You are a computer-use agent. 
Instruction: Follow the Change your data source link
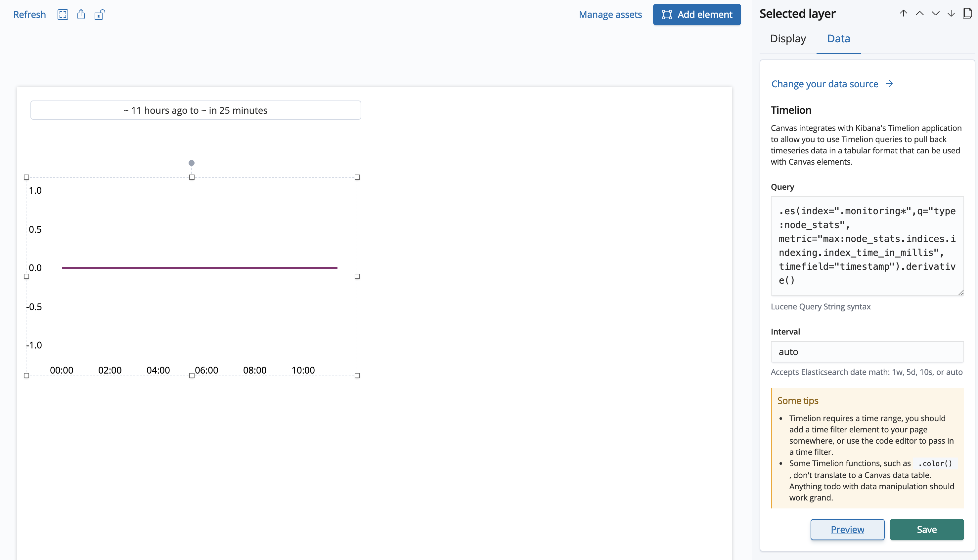point(824,84)
